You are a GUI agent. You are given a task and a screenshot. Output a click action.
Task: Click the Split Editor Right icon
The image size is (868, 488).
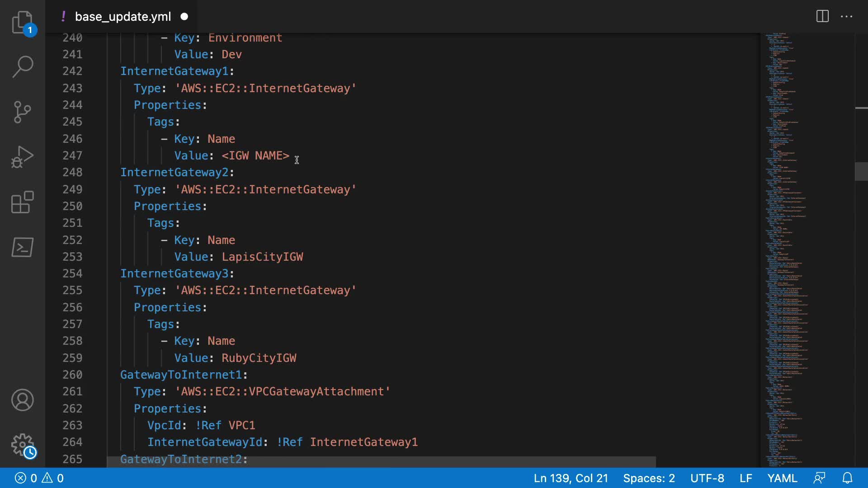pos(822,17)
